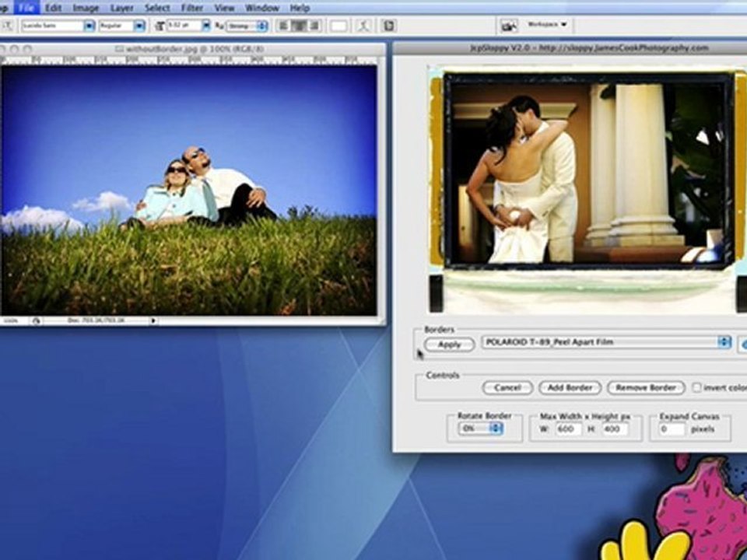Open the Rotate Border dropdown
747x560 pixels.
(480, 429)
